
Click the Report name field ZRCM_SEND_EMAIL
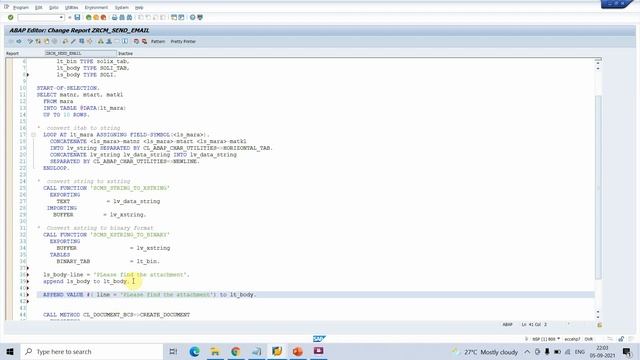80,53
